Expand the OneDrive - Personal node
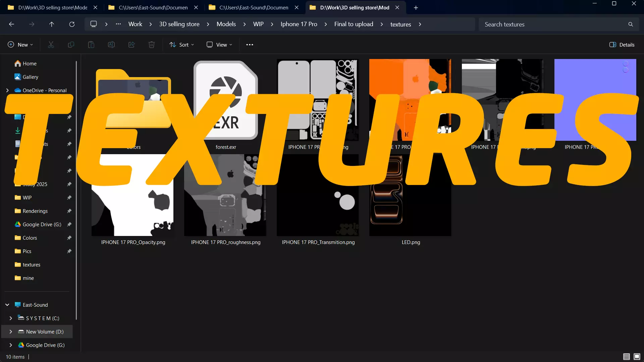Viewport: 644px width, 362px height. click(x=7, y=90)
